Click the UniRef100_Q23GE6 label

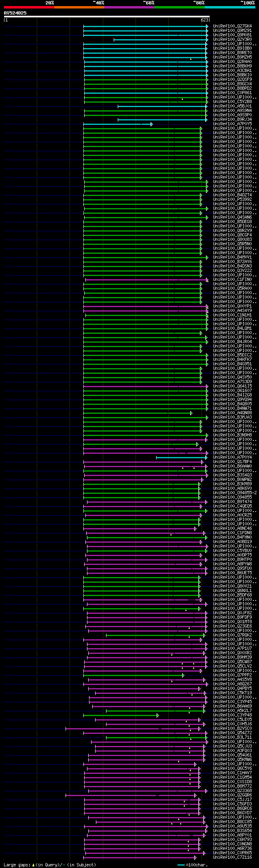pos(232,626)
